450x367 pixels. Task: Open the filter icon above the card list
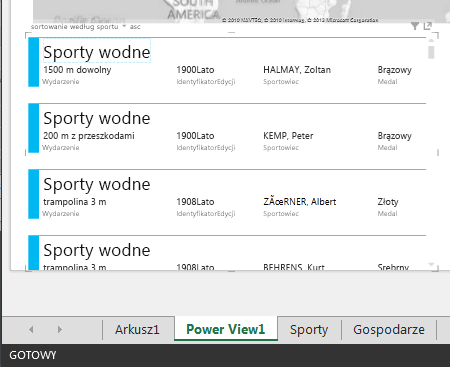point(415,26)
